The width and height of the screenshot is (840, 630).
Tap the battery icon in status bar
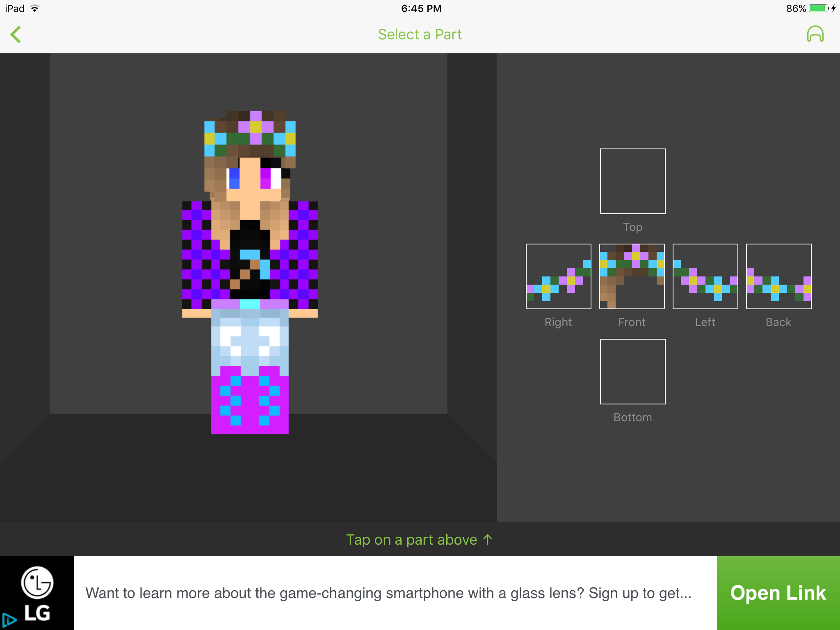(819, 9)
